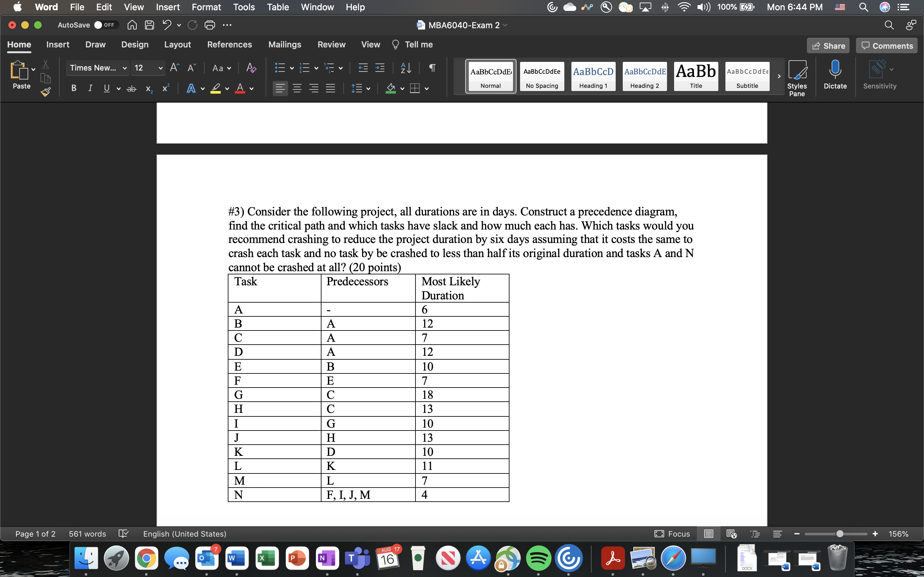924x577 pixels.
Task: Select the Subscript icon
Action: [x=149, y=89]
